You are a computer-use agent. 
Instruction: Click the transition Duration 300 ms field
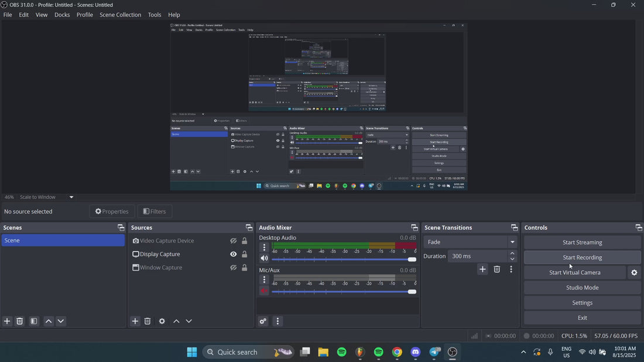[x=478, y=256]
